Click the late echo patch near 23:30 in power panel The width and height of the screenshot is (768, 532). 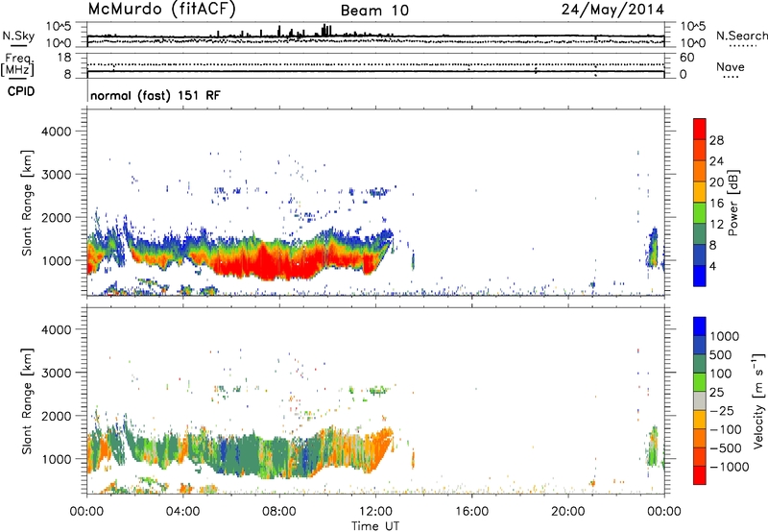click(x=652, y=248)
